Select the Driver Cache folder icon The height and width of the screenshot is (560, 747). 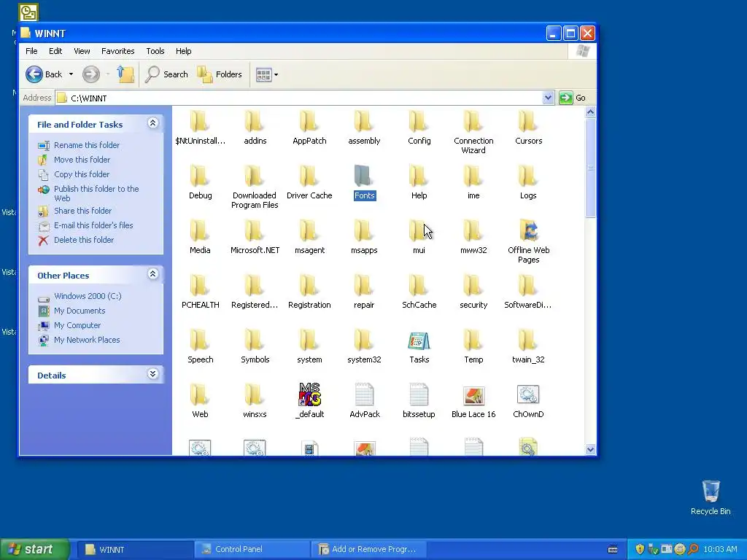[x=309, y=176]
